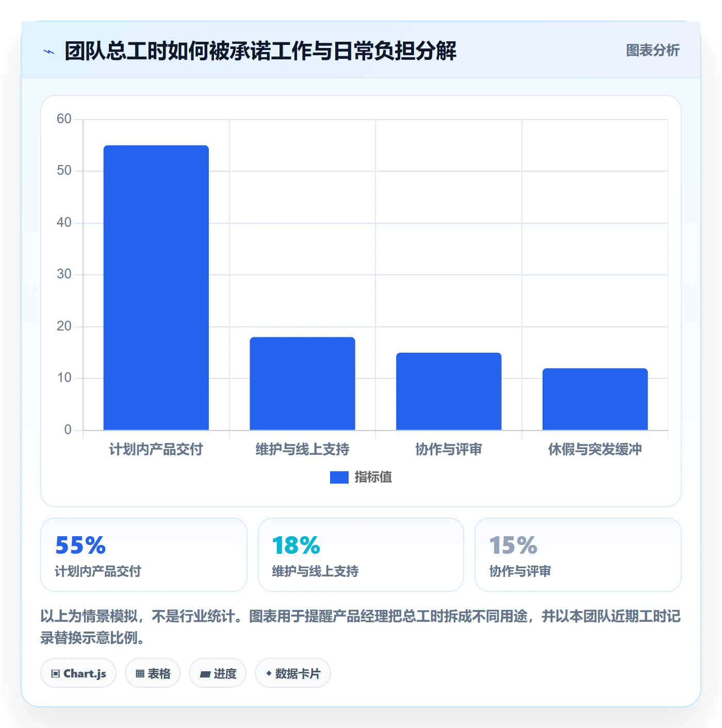Click the 计划内产品交付 x-axis label
Viewport: 722px width, 728px height.
tap(156, 450)
